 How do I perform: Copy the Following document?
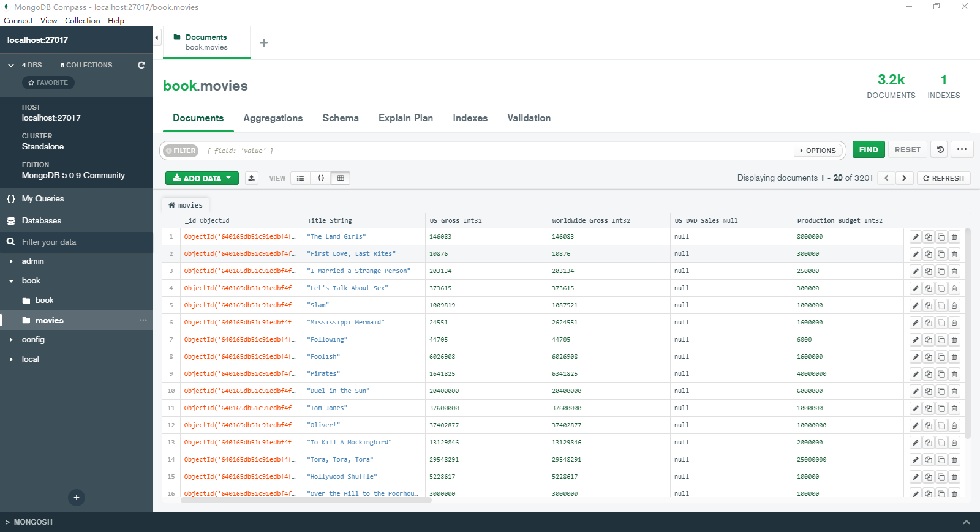929,340
